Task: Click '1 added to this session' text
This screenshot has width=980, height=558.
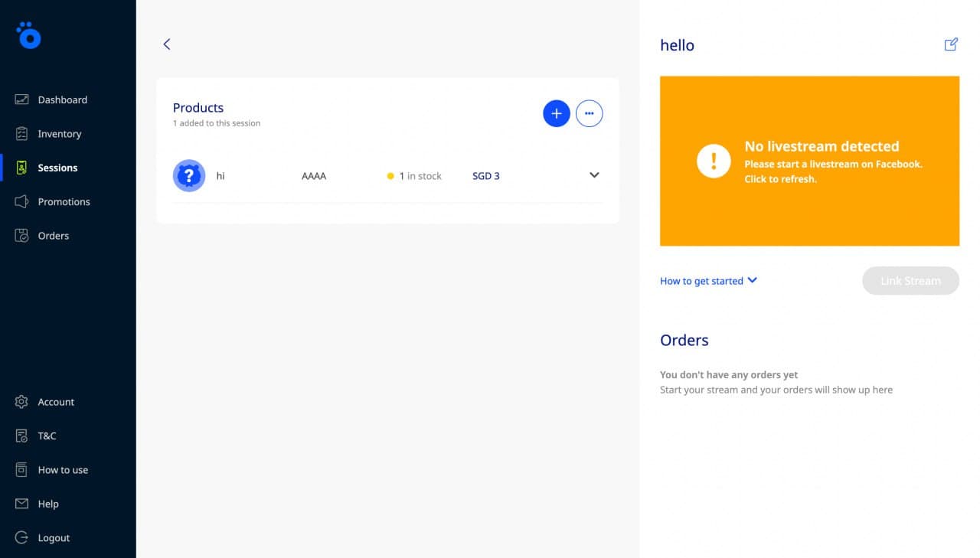Action: coord(217,123)
